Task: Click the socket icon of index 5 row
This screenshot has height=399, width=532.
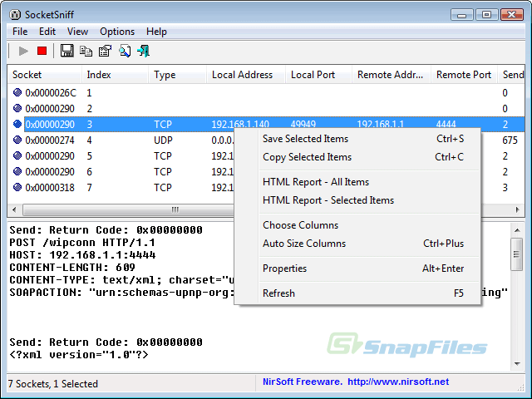Action: pos(17,155)
